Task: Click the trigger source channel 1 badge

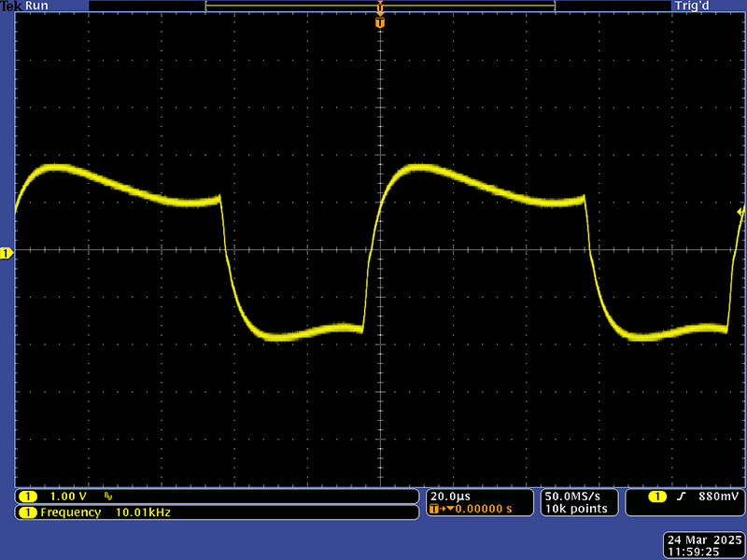Action: [657, 497]
